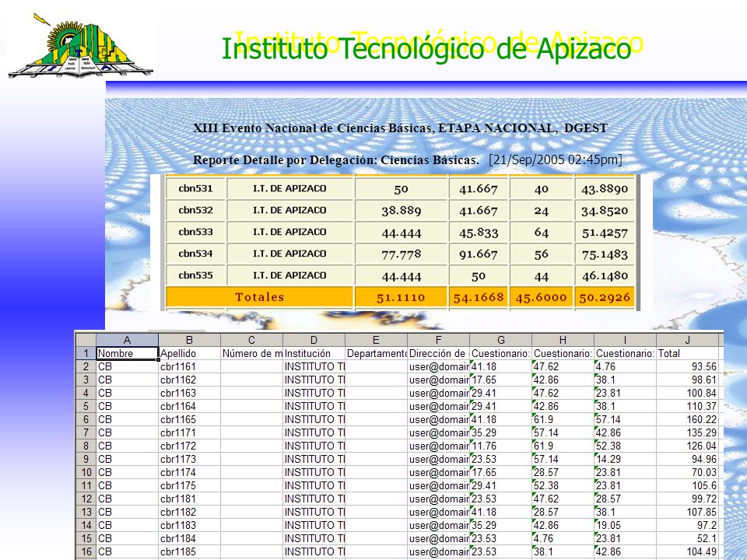The height and width of the screenshot is (560, 747).
Task: Select column A header in the spreadsheet
Action: 127,340
